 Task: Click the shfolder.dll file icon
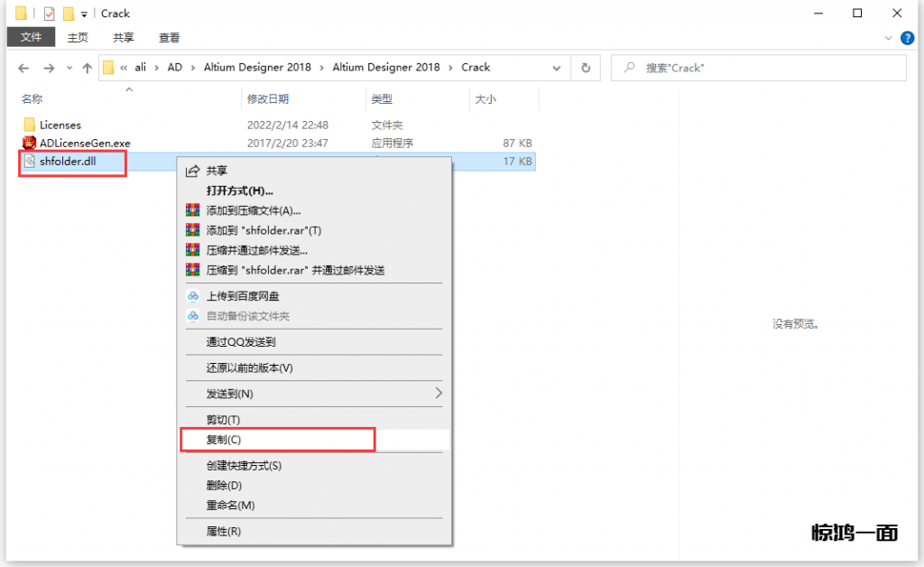(29, 162)
